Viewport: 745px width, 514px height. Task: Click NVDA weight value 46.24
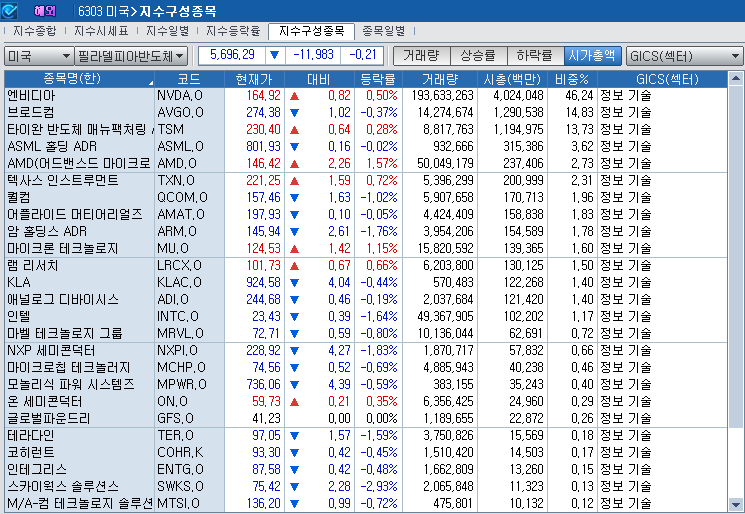click(579, 96)
